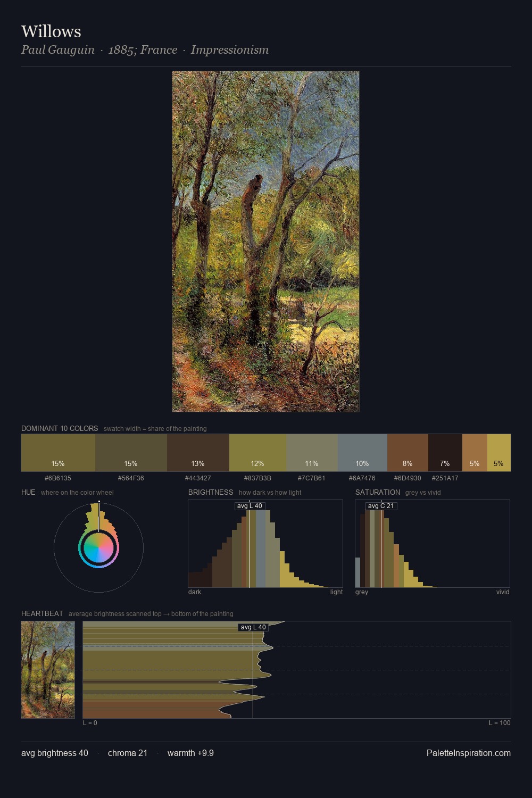The height and width of the screenshot is (798, 532).
Task: Choose the 10% blue-grey #6A7476 swatch
Action: pos(362,453)
